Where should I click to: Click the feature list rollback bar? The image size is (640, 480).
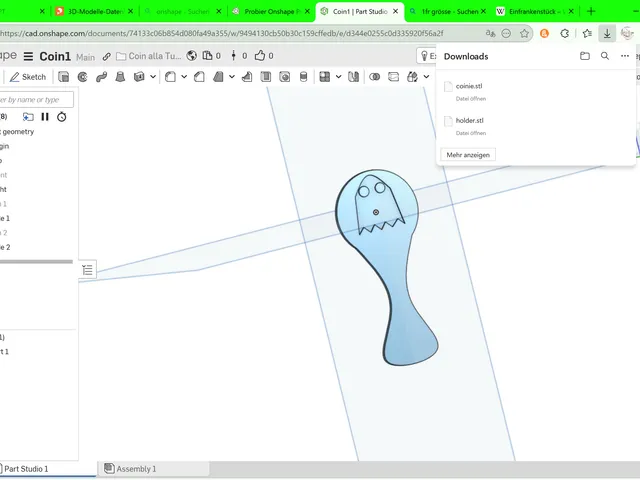[36, 262]
